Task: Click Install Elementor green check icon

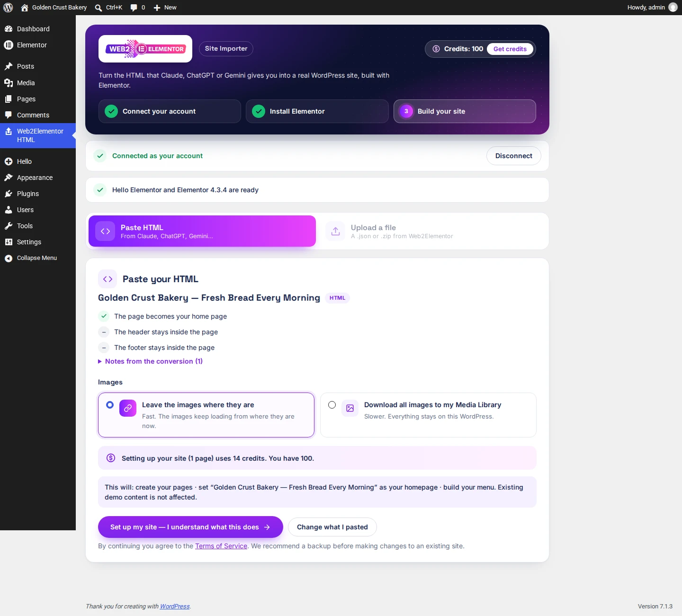Action: coord(259,111)
